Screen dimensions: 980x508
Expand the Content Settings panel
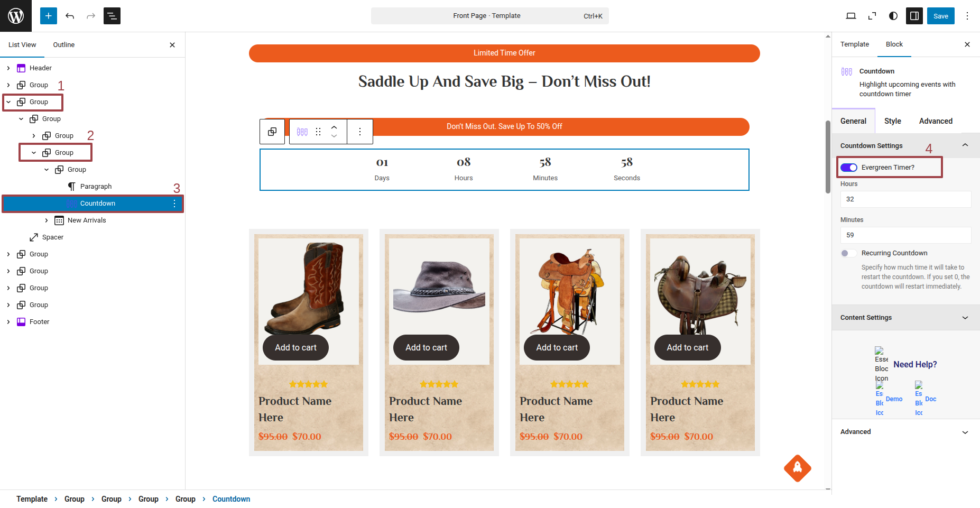tap(905, 318)
